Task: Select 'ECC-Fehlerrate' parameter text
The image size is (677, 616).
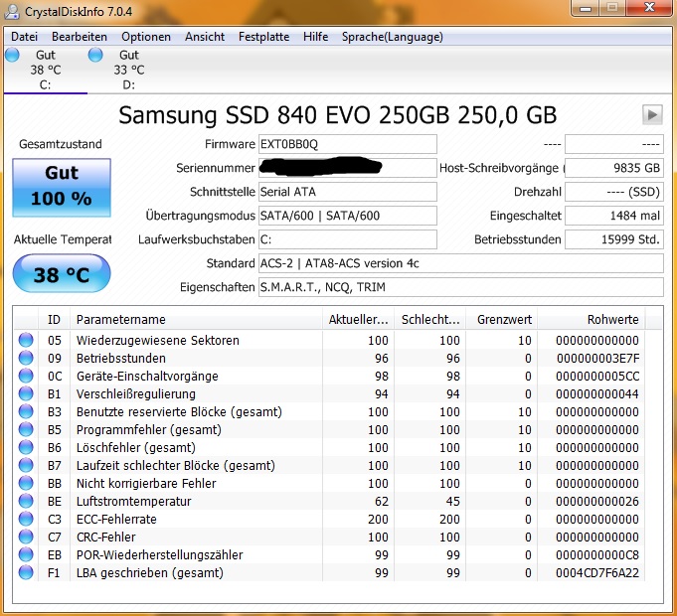Action: click(x=116, y=519)
